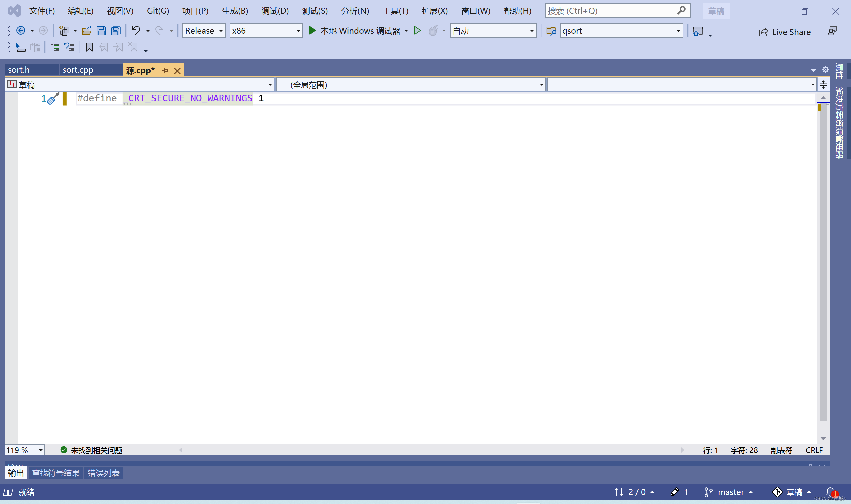851x504 pixels.
Task: Open the 错误列表 panel tab
Action: [x=104, y=473]
